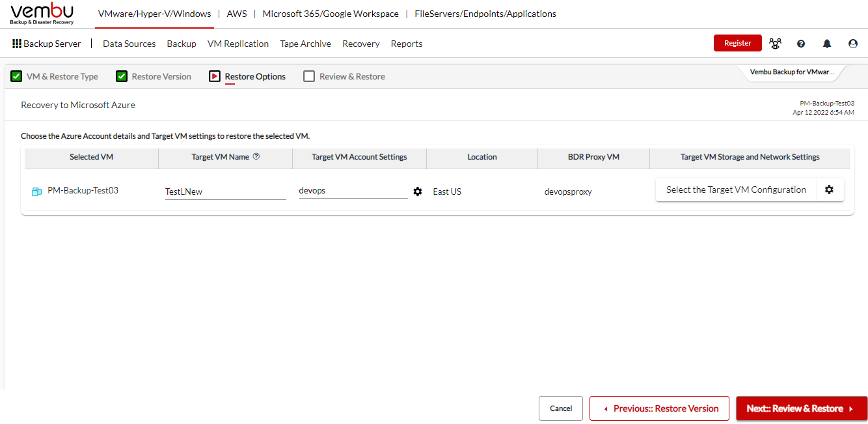Click the Cancel button
The height and width of the screenshot is (424, 868).
(x=561, y=408)
